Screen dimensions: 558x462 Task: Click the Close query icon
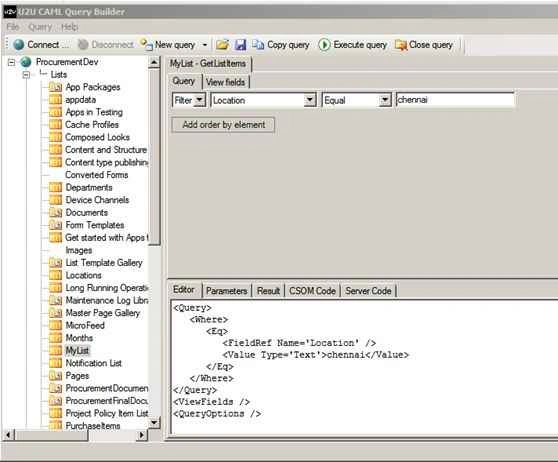click(x=401, y=45)
